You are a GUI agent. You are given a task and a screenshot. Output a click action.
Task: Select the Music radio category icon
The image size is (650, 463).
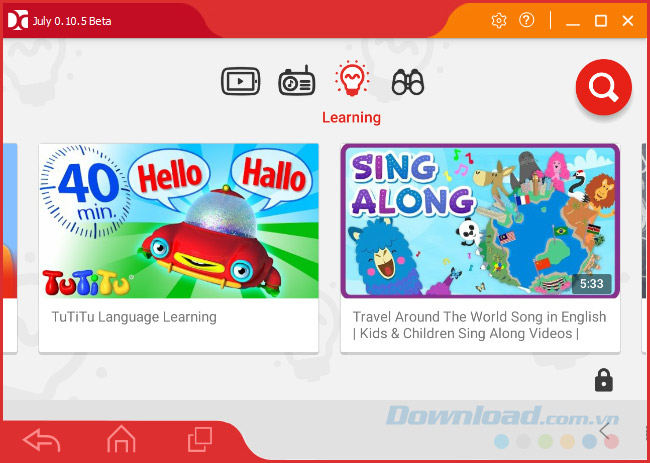click(296, 80)
